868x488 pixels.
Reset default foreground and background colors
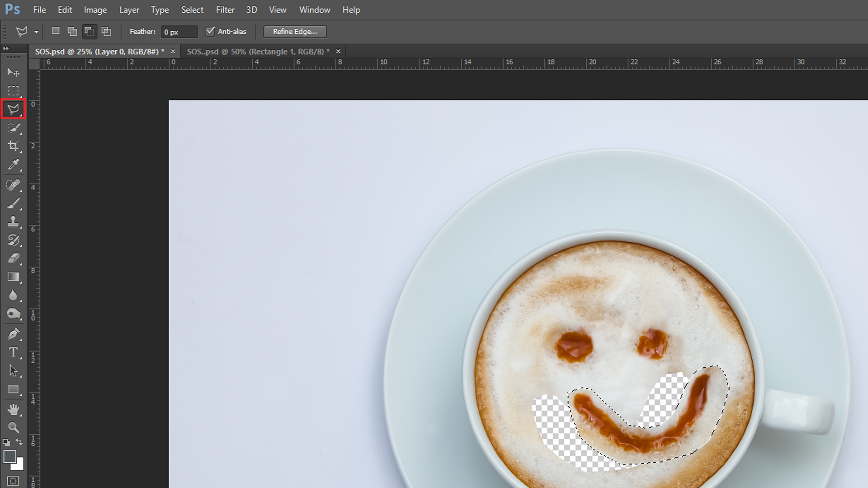pyautogui.click(x=6, y=442)
